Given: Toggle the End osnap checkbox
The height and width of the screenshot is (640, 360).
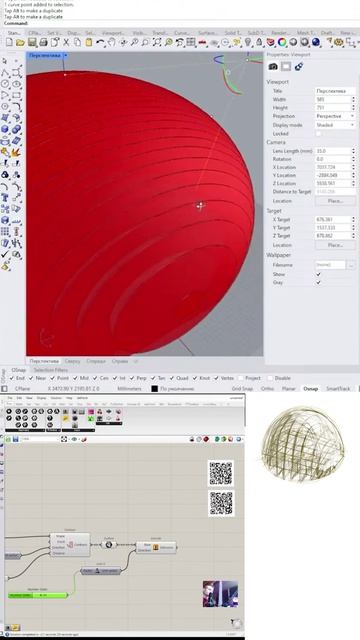Looking at the screenshot, I should (11, 378).
